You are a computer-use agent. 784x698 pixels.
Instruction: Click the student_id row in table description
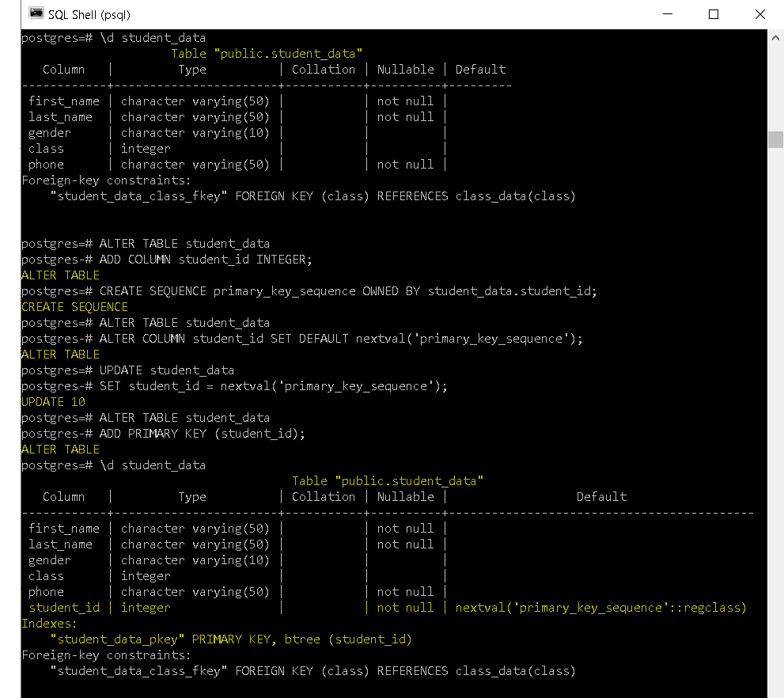[64, 607]
